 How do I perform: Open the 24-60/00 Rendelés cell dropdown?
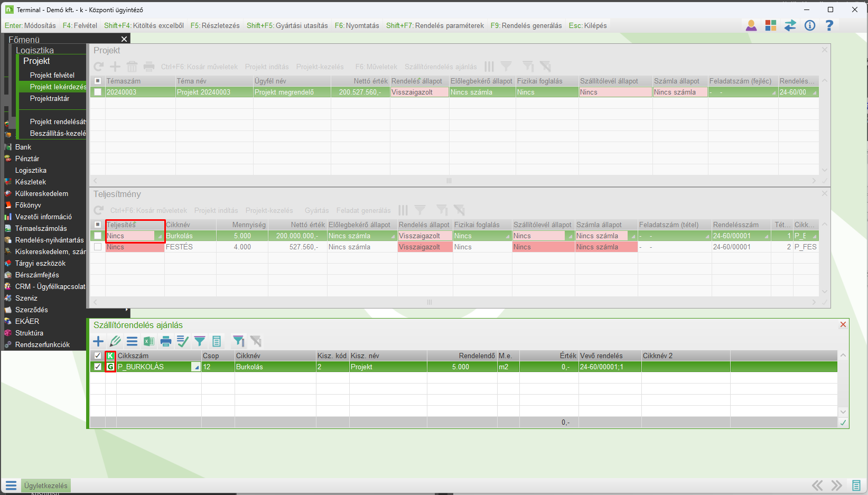point(815,92)
